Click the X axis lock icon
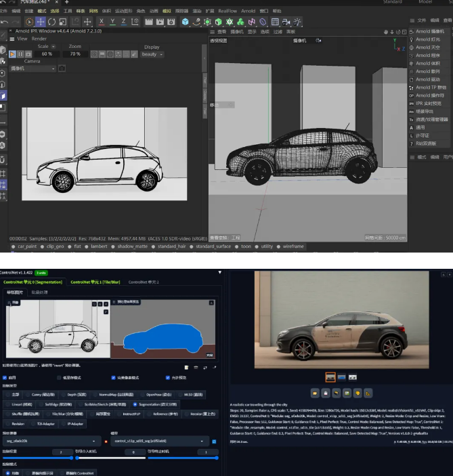 pyautogui.click(x=102, y=22)
